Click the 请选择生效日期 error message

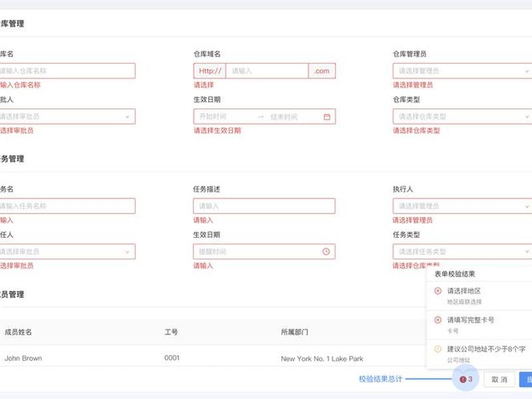(217, 130)
